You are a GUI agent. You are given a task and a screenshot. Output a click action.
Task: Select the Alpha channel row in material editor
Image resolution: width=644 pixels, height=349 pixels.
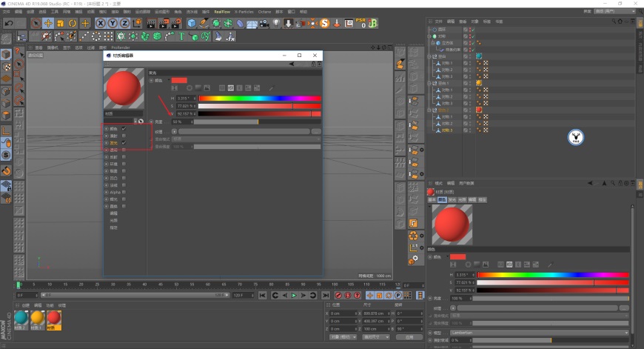click(115, 192)
